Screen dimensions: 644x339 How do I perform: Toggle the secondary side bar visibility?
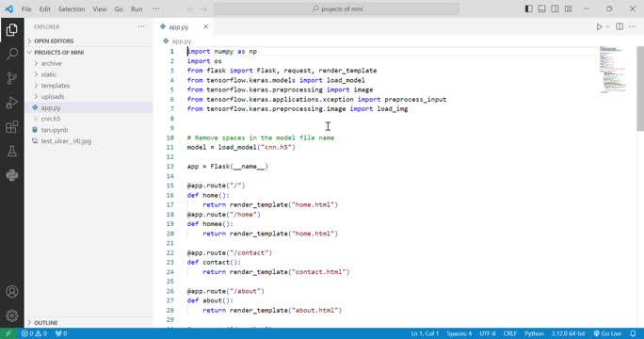555,8
